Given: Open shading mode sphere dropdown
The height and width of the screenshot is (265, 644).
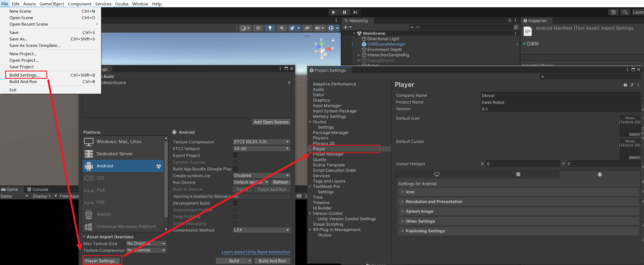Looking at the screenshot, I should coord(245,28).
